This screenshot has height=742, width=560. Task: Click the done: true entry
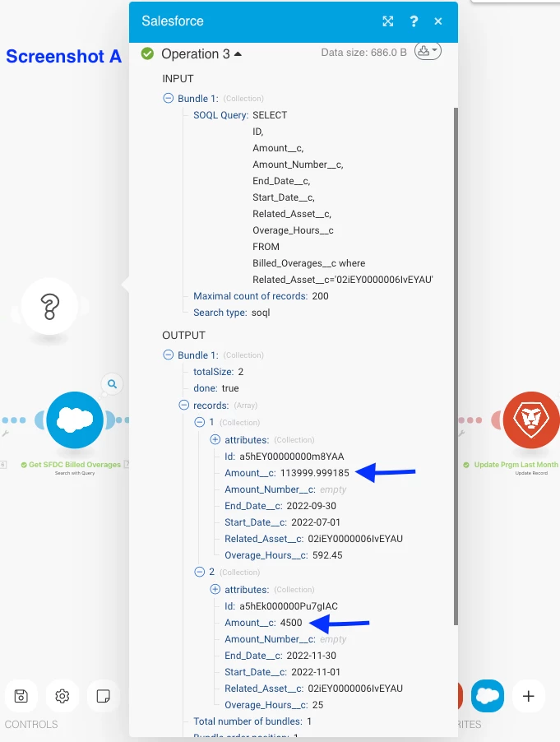(x=215, y=388)
